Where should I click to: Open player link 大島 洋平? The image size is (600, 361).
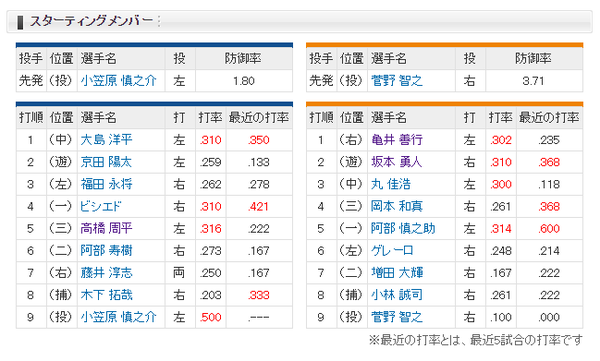(106, 140)
